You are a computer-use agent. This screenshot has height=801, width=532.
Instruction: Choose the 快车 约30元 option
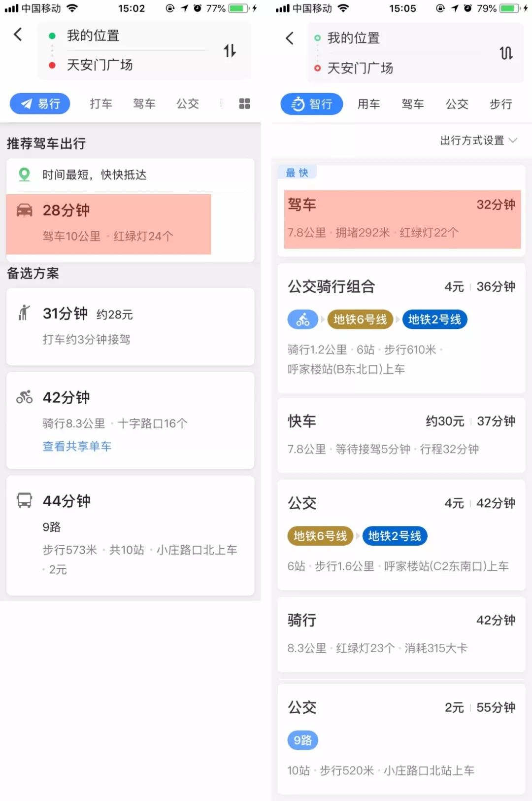[x=401, y=435]
